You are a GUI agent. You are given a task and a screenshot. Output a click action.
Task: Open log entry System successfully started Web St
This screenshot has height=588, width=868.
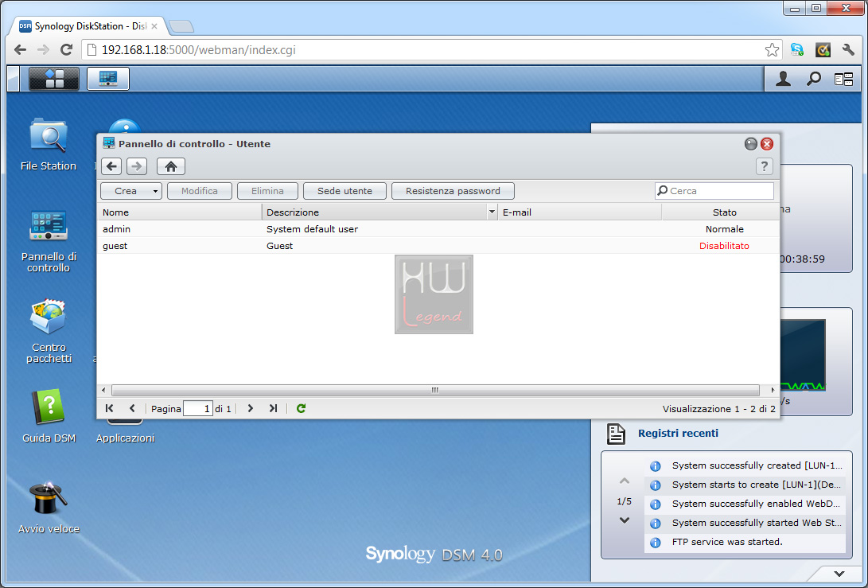pyautogui.click(x=745, y=524)
